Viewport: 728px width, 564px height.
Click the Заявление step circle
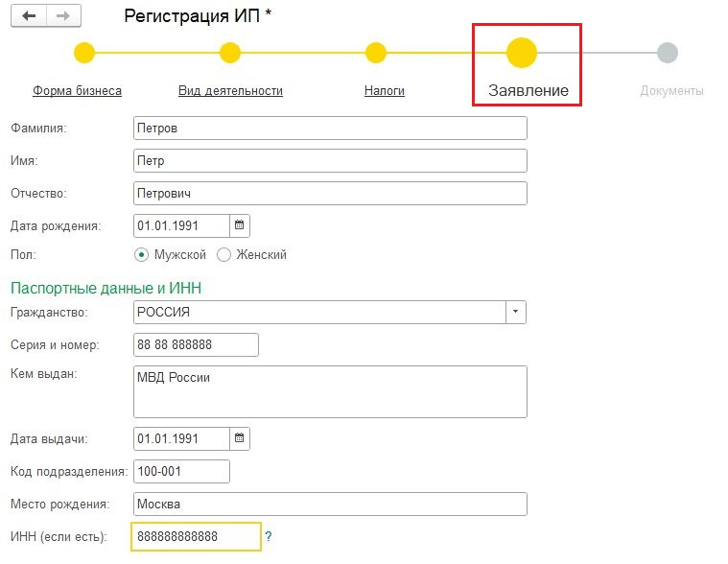click(x=522, y=52)
